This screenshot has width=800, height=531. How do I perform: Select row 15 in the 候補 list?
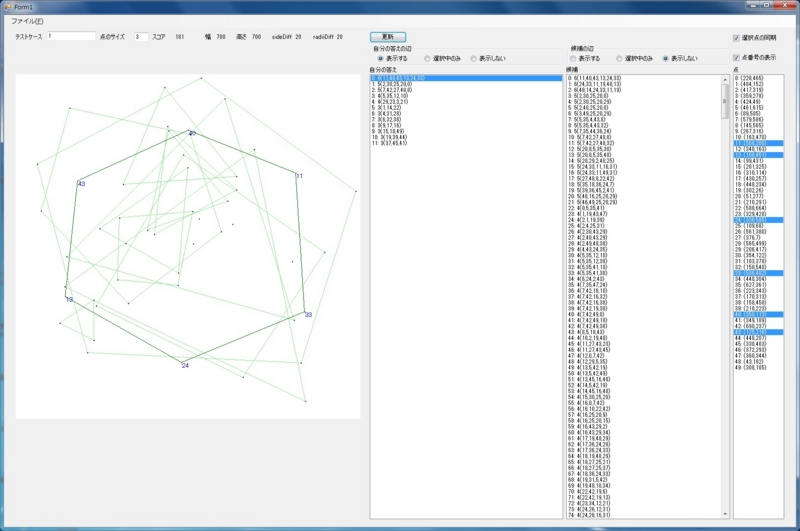coord(644,167)
